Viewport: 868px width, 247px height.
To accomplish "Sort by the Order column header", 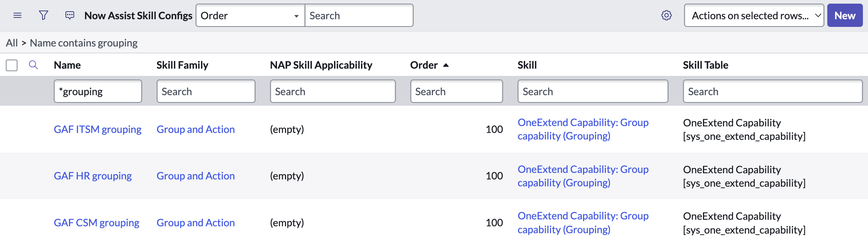I will pyautogui.click(x=424, y=65).
